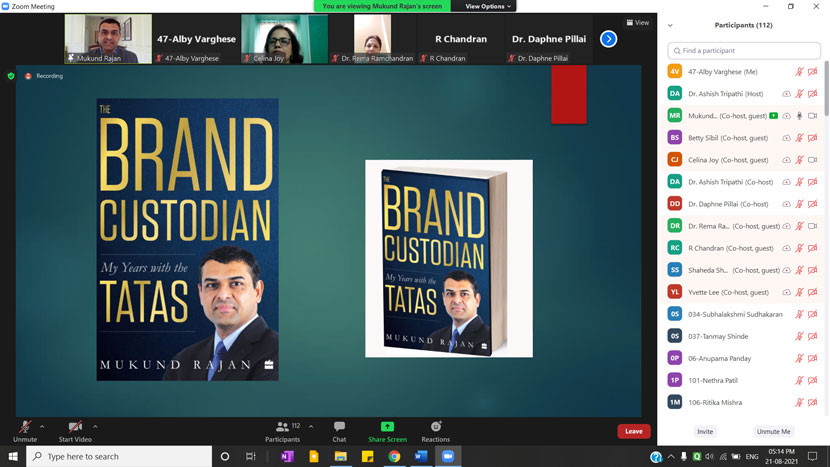Click the Unmute microphone icon
830x467 pixels.
(25, 426)
